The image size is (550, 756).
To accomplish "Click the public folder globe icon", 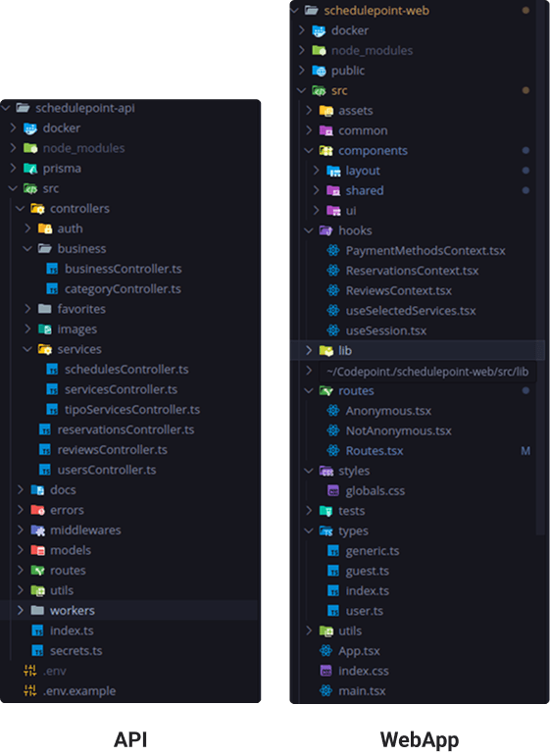I will [319, 71].
